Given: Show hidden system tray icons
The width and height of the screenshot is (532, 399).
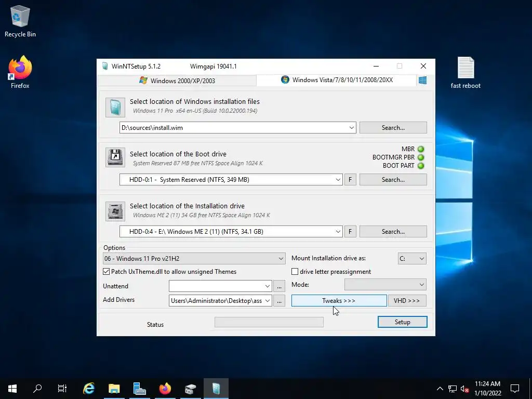Looking at the screenshot, I should (x=440, y=389).
